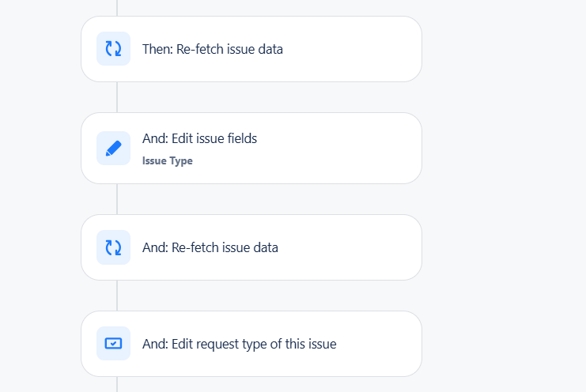586x392 pixels.
Task: Select the Edit issue fields card's empty right area
Action: point(336,149)
